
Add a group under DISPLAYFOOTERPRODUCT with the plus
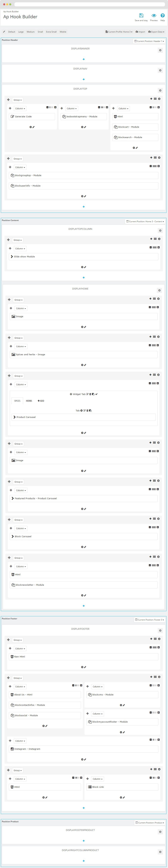point(83,841)
